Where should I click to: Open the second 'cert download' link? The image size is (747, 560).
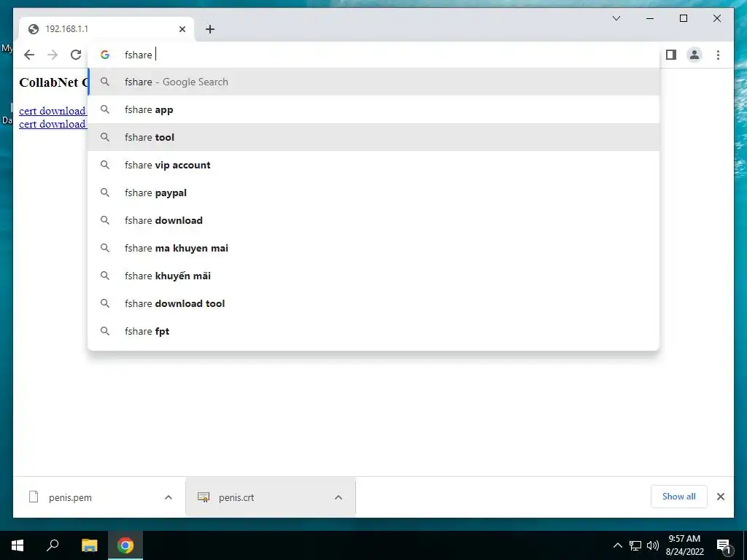[x=53, y=124]
